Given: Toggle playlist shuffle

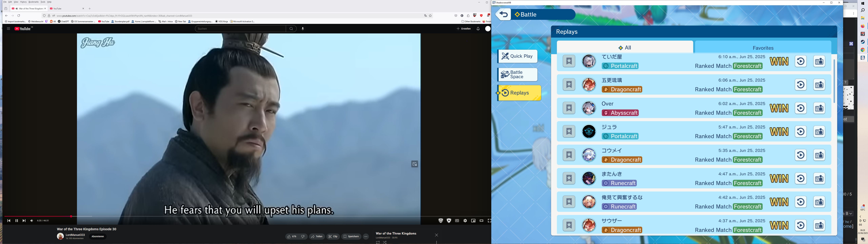Looking at the screenshot, I should pyautogui.click(x=385, y=242).
